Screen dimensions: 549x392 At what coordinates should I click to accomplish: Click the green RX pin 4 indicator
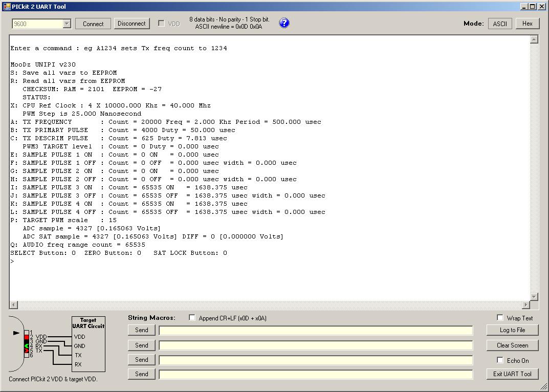click(27, 346)
